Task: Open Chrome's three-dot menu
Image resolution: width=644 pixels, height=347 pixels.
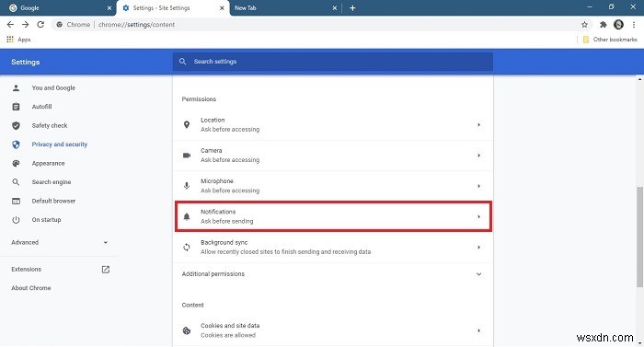Action: (634, 25)
